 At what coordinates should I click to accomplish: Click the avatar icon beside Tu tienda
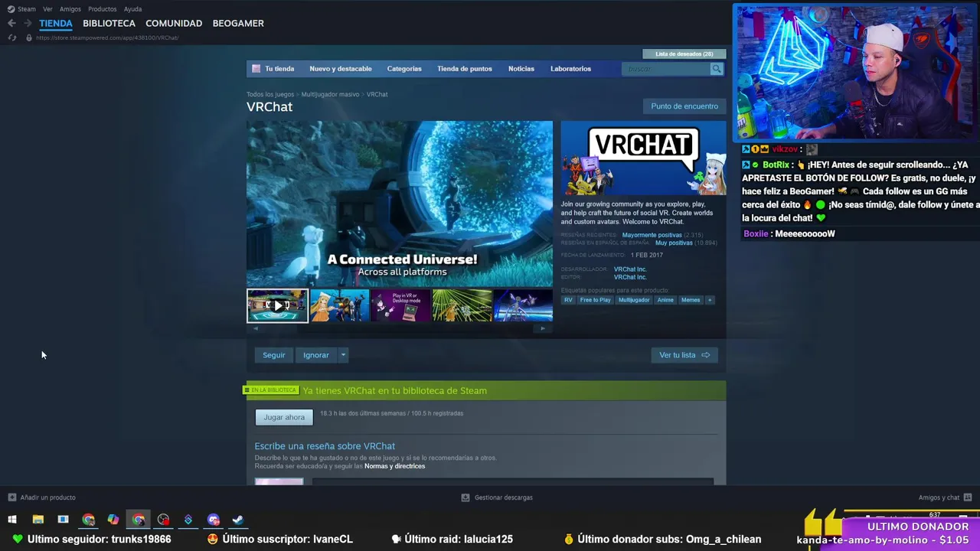point(256,69)
